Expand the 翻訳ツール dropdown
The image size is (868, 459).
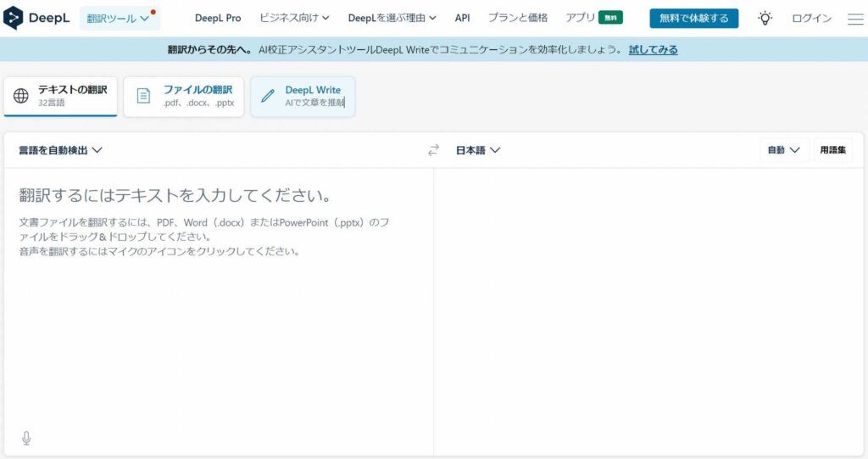pyautogui.click(x=119, y=18)
